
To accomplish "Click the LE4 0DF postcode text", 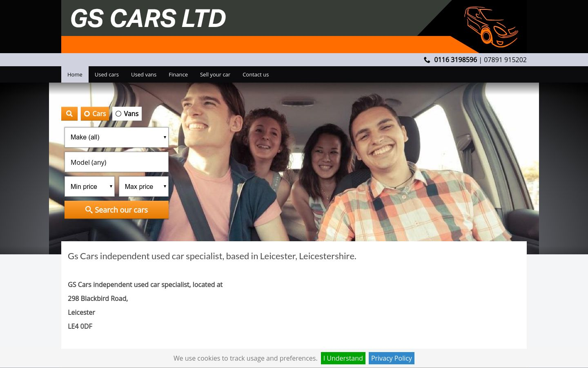I will (80, 326).
